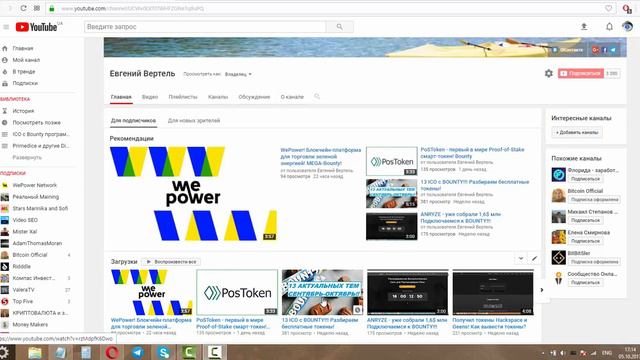640x360 pixels.
Task: Click the search query input field
Action: [205, 27]
